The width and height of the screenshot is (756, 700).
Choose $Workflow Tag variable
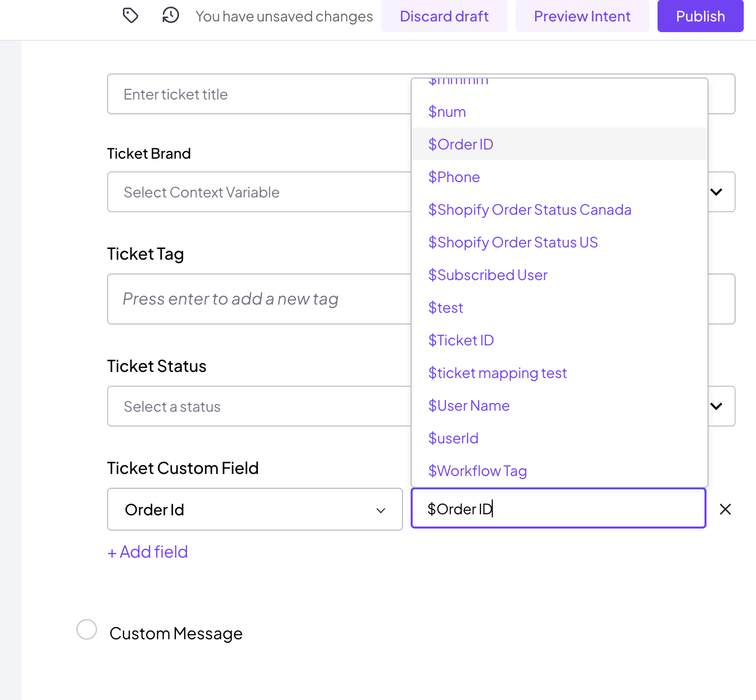[560, 471]
